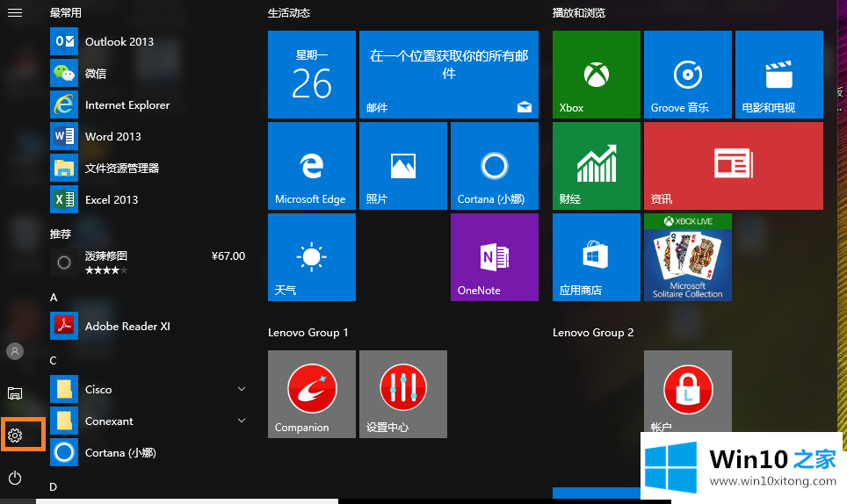847x504 pixels.
Task: Launch Internet Explorer
Action: [148, 104]
